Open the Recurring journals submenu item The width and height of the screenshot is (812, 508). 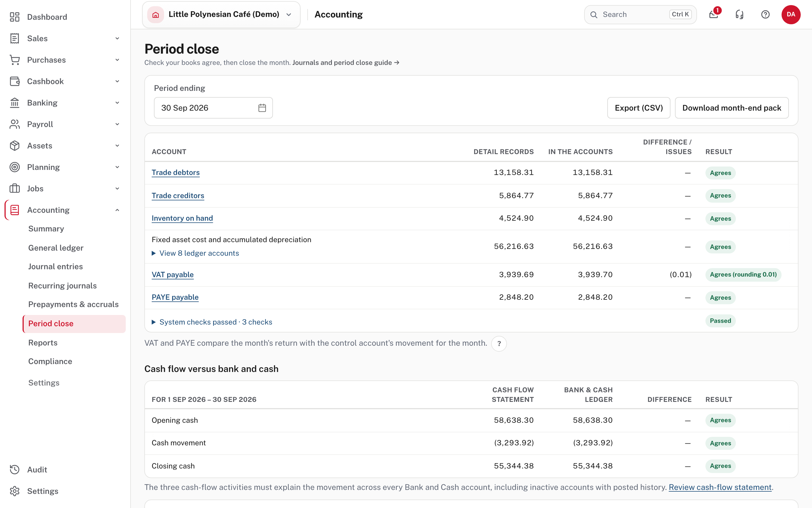[62, 286]
